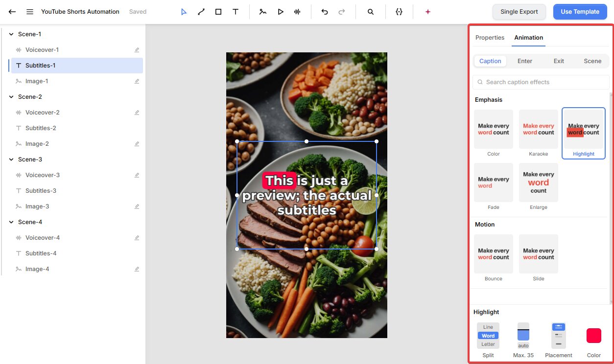The height and width of the screenshot is (364, 614).
Task: Edit Voiceover-2 with pencil icon
Action: click(137, 113)
